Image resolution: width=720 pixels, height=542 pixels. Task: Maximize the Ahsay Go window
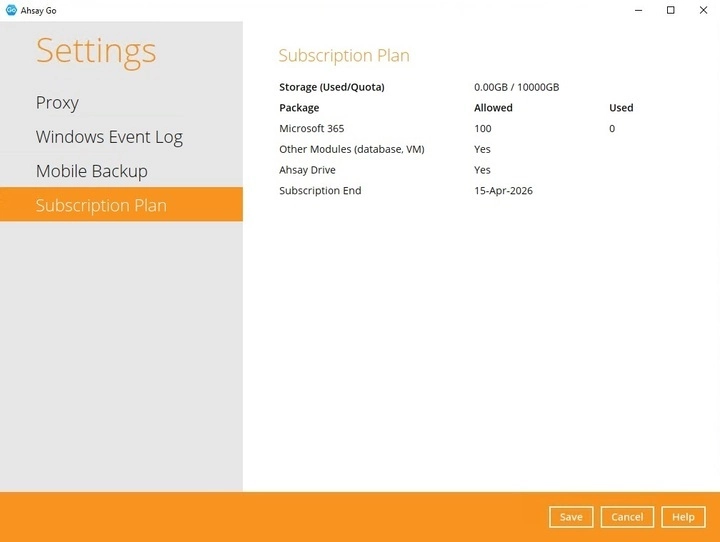[670, 10]
